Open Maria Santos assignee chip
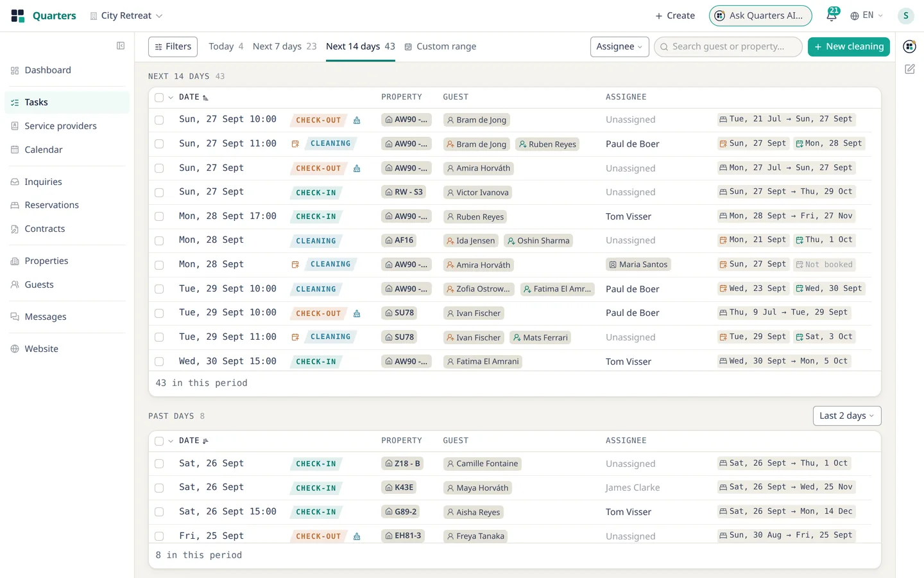924x578 pixels. pyautogui.click(x=638, y=265)
